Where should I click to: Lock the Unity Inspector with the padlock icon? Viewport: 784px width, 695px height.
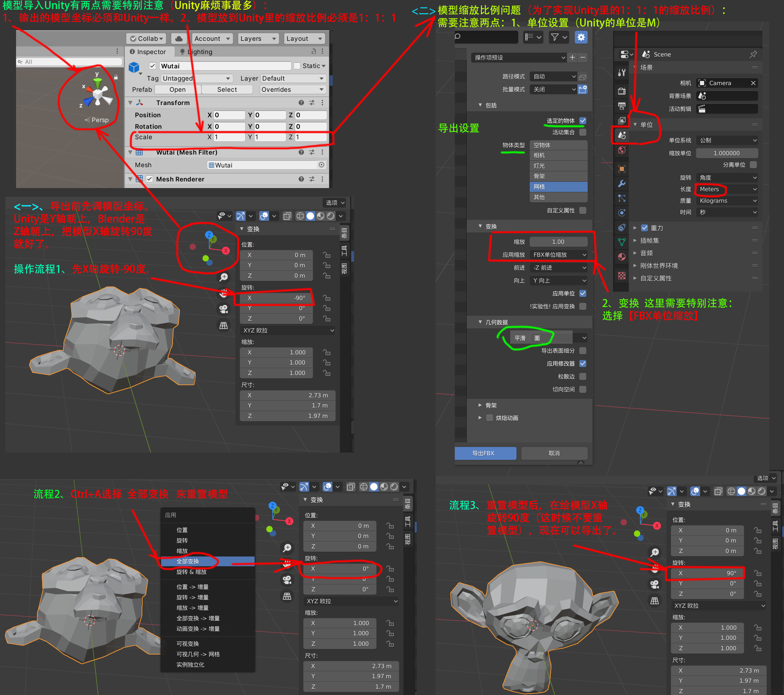314,51
